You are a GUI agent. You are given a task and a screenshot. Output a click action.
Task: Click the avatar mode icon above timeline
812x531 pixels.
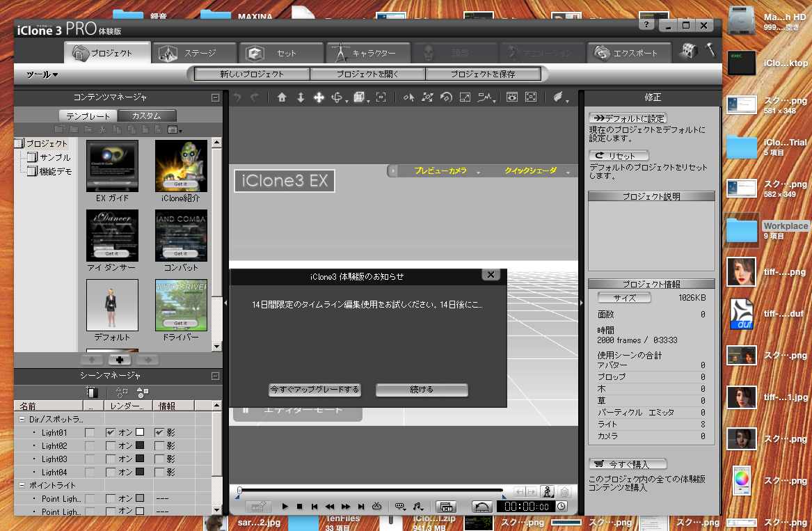[548, 491]
